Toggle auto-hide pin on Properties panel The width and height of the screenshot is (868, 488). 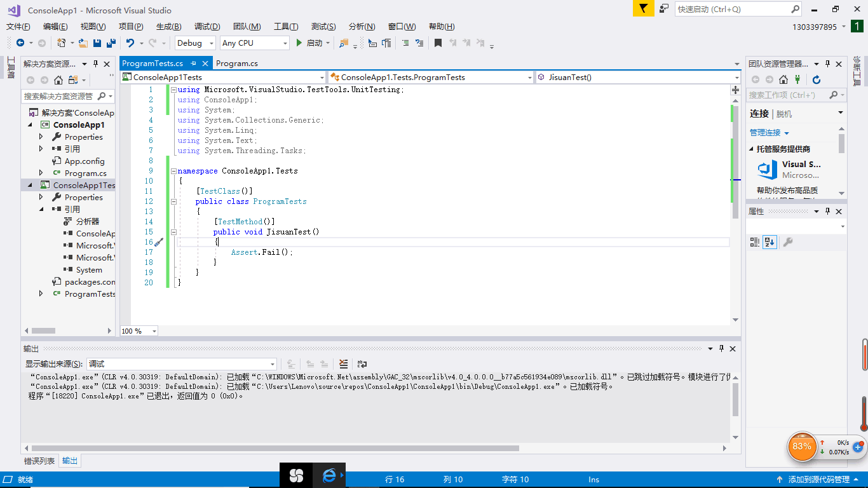(x=828, y=211)
